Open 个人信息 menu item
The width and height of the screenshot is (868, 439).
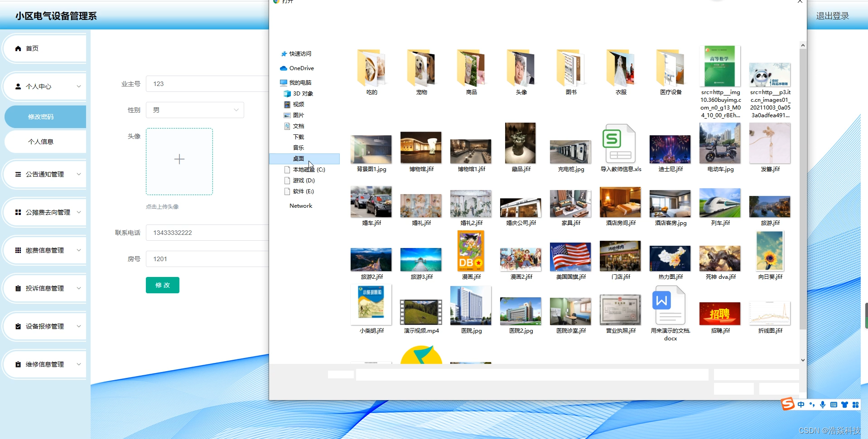(45, 142)
